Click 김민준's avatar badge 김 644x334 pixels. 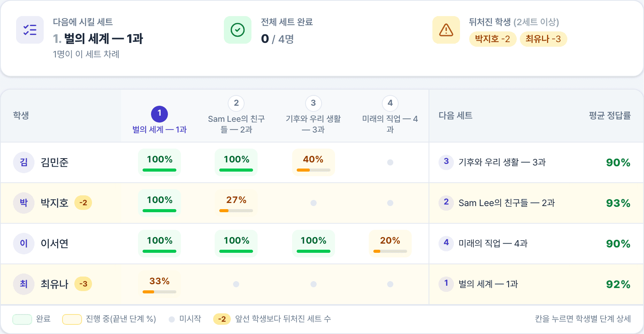point(24,162)
